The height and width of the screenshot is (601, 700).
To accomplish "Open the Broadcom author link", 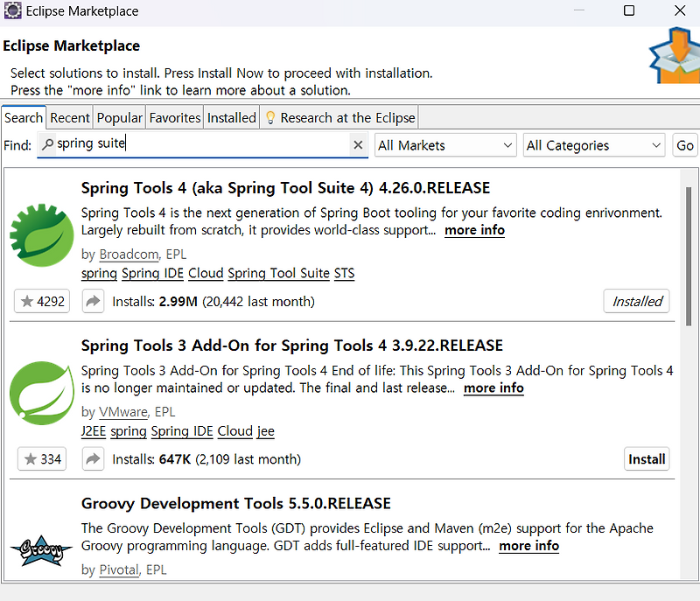I will click(129, 254).
